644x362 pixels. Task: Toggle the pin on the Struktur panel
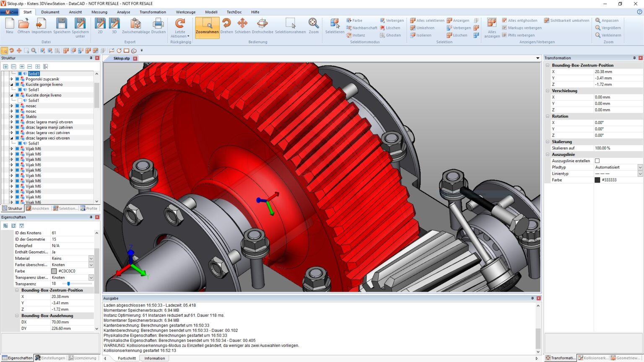point(92,58)
